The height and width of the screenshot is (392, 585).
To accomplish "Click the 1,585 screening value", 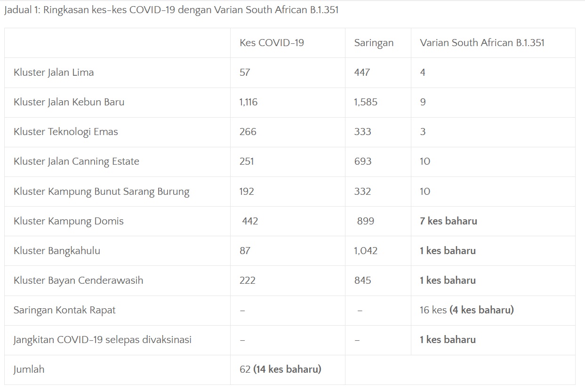I will coord(366,102).
